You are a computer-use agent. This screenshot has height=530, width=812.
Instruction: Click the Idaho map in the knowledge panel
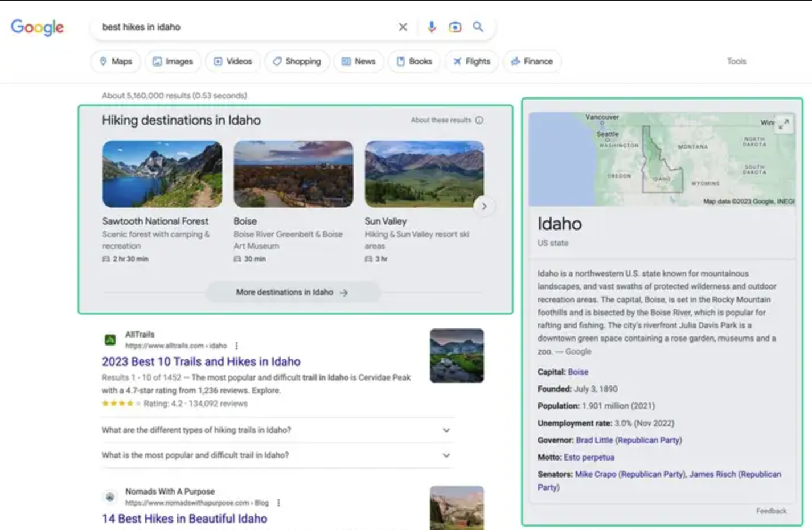click(x=662, y=159)
